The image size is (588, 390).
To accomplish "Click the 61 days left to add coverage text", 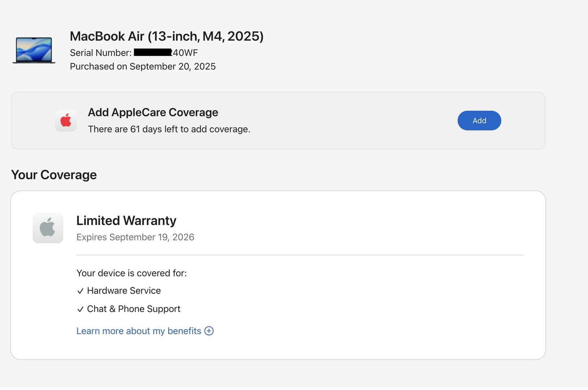I will [x=169, y=129].
